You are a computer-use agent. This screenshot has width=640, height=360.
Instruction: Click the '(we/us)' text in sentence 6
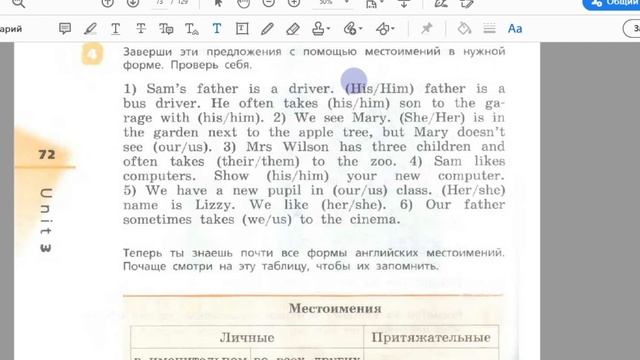(x=267, y=220)
